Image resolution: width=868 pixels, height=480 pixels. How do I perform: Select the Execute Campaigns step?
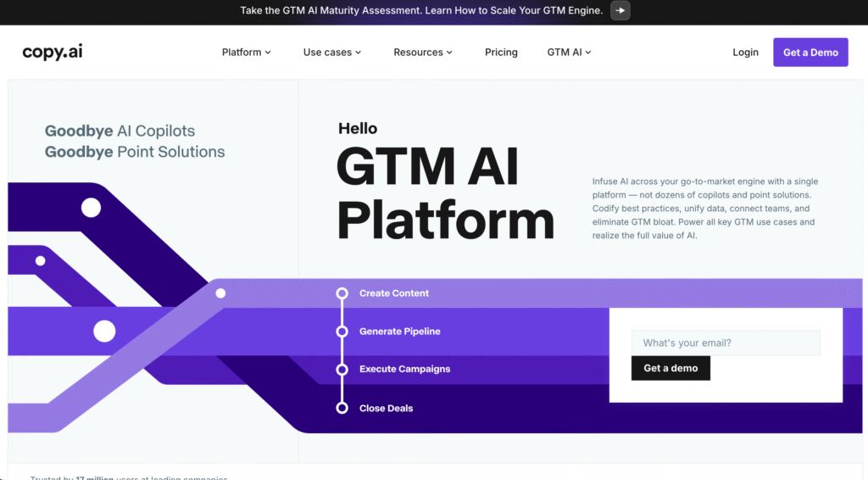click(x=404, y=369)
